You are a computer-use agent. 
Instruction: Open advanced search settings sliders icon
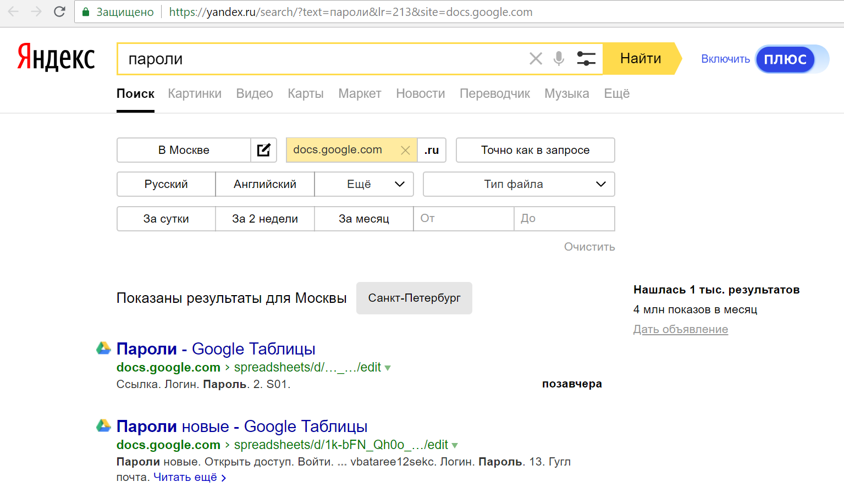(x=586, y=58)
